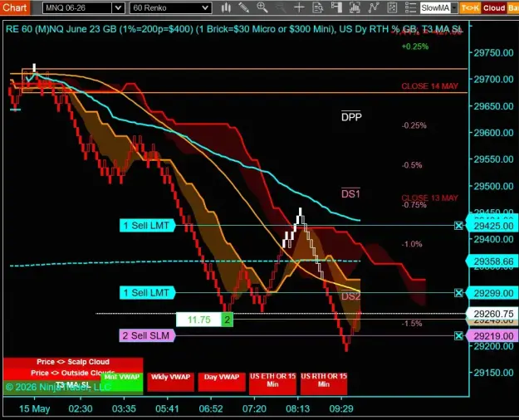Click the 05:41 time axis label

pyautogui.click(x=167, y=408)
